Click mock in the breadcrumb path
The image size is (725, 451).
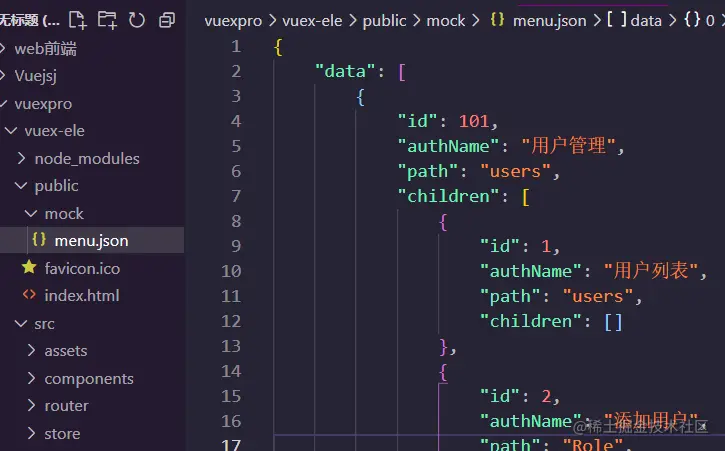pyautogui.click(x=446, y=21)
